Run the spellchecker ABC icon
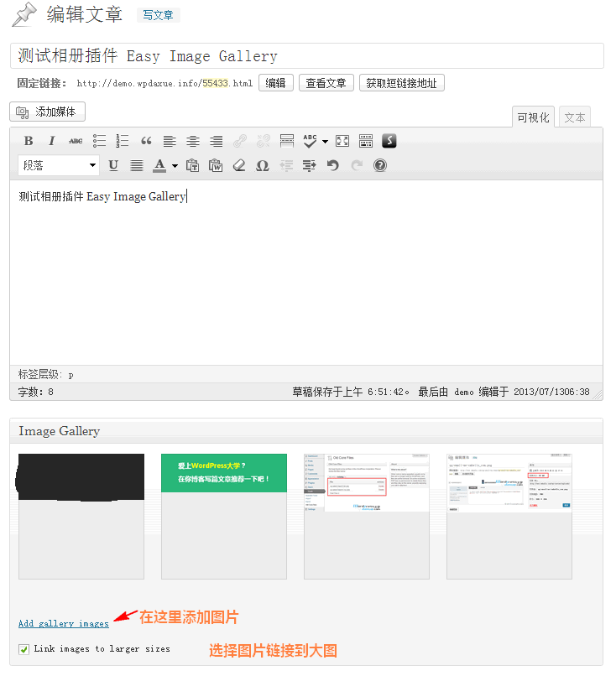The height and width of the screenshot is (676, 616). click(x=310, y=141)
